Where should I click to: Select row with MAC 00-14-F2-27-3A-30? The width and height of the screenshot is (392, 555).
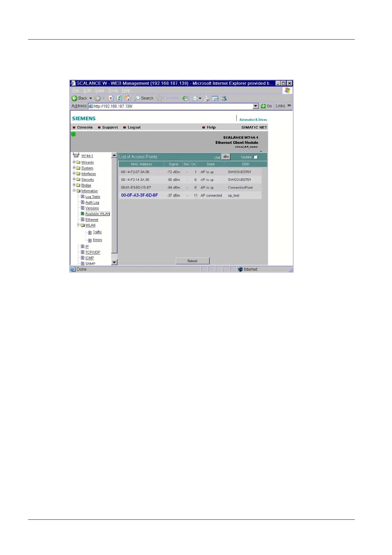coord(190,172)
